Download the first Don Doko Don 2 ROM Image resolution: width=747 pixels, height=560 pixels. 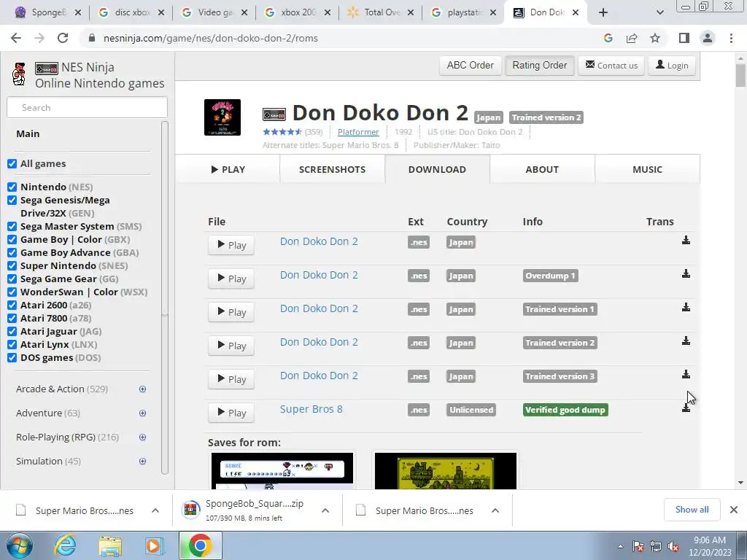coord(686,240)
